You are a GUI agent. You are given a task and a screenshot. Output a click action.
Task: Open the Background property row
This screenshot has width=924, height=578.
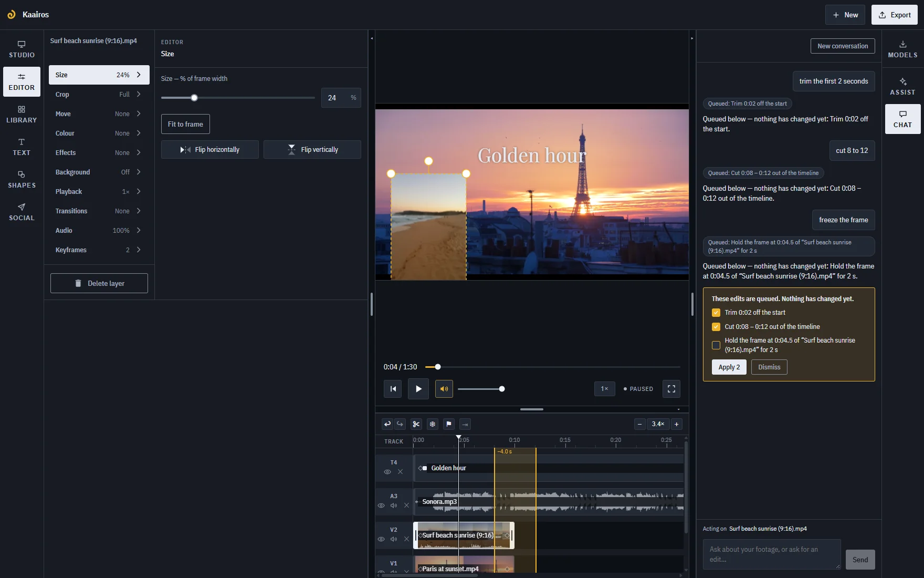point(99,172)
